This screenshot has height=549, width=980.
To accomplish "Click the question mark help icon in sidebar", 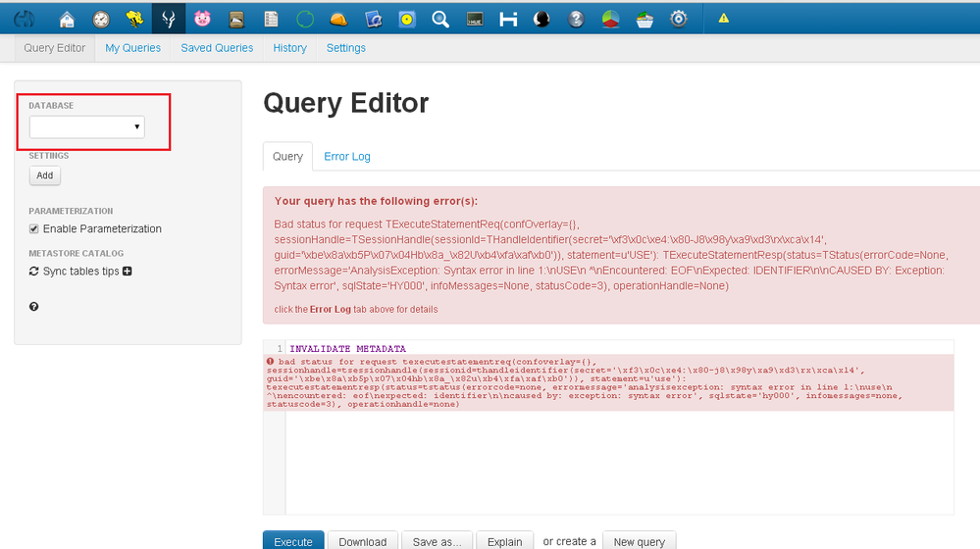I will click(x=33, y=307).
